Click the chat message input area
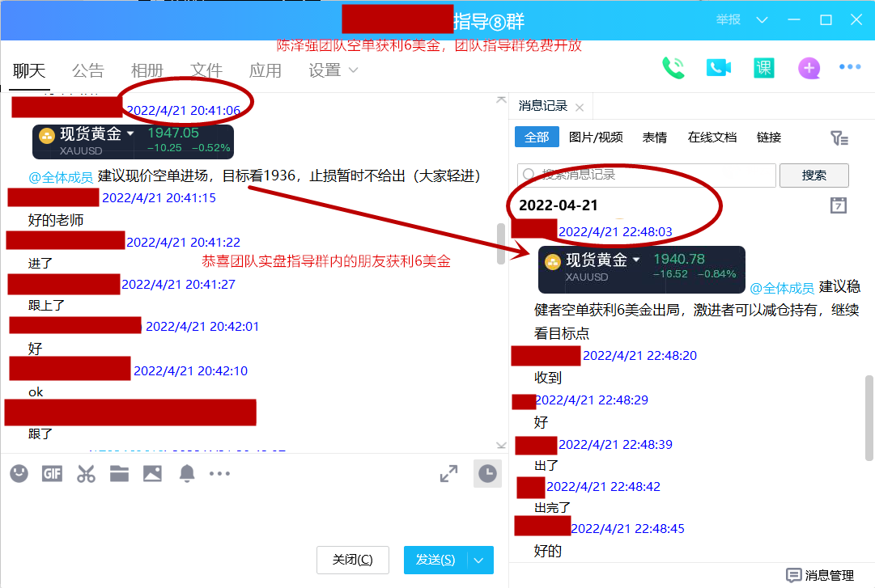This screenshot has height=588, width=875. coord(254,515)
